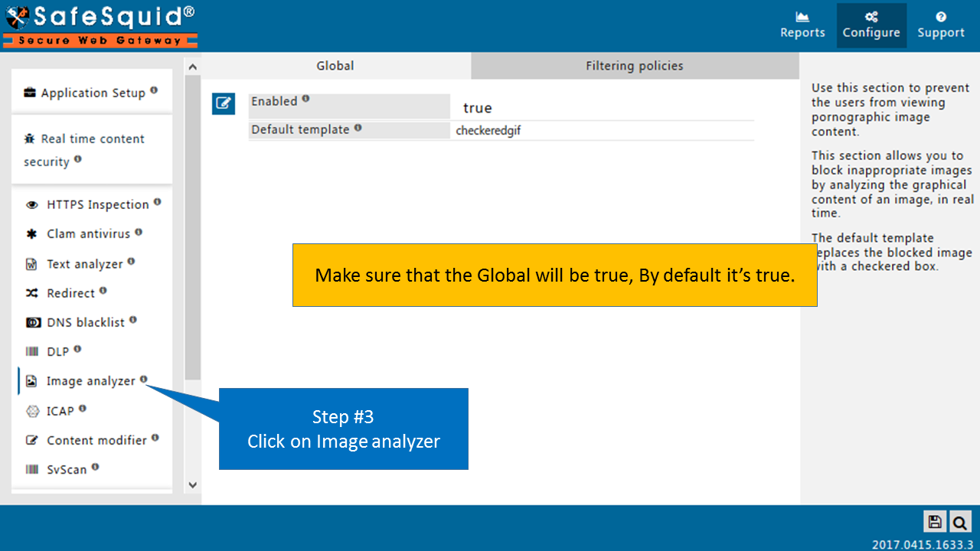980x551 pixels.
Task: Select Redirect in the sidebar
Action: 71,293
